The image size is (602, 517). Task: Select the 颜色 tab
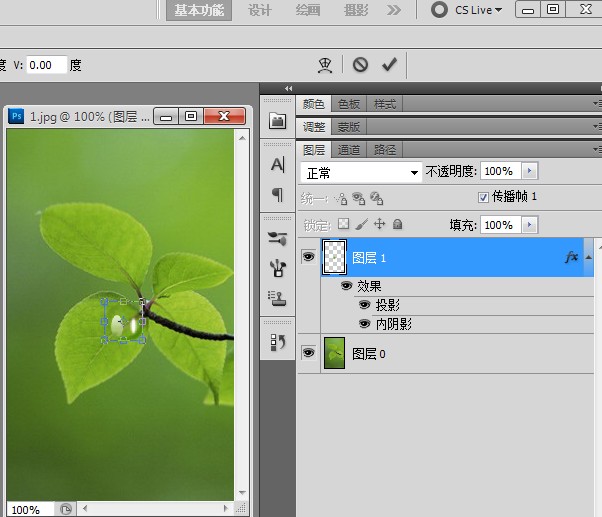[314, 104]
